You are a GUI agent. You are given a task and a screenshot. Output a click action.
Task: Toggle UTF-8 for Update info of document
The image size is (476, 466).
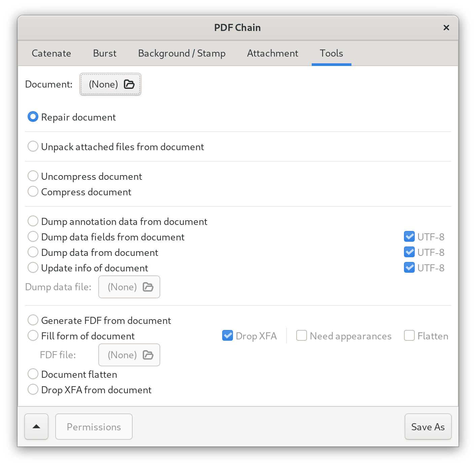coord(409,268)
